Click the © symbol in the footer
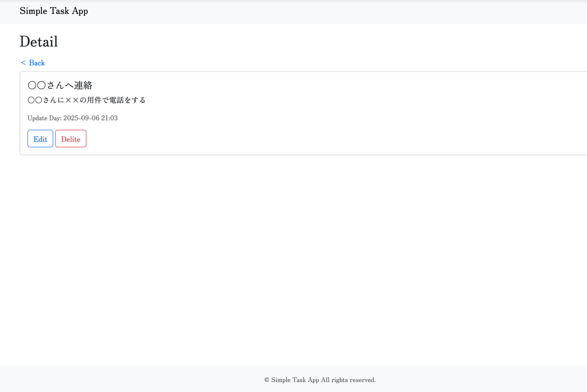The width and height of the screenshot is (587, 392). click(x=267, y=380)
